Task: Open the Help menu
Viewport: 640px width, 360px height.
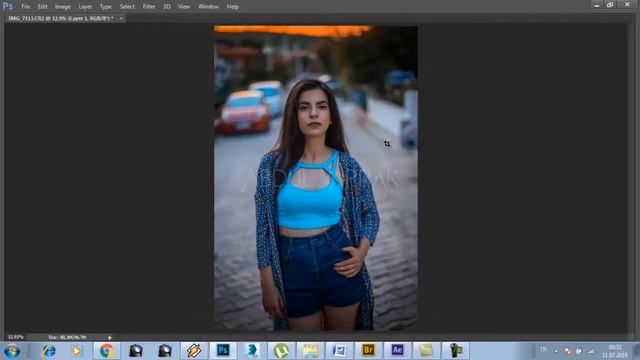Action: [233, 7]
